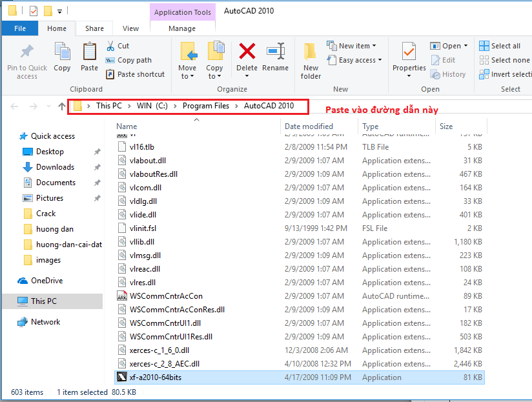Click the Forward navigation arrow

(34, 106)
